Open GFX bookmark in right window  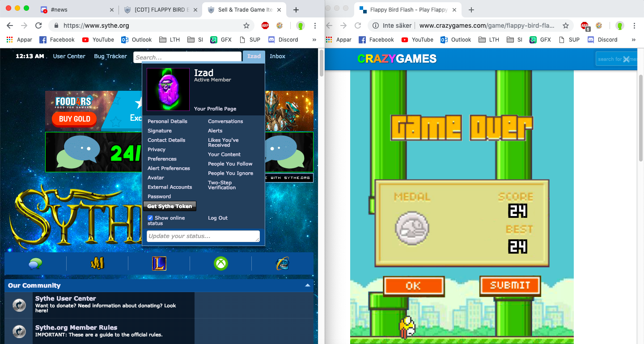540,39
